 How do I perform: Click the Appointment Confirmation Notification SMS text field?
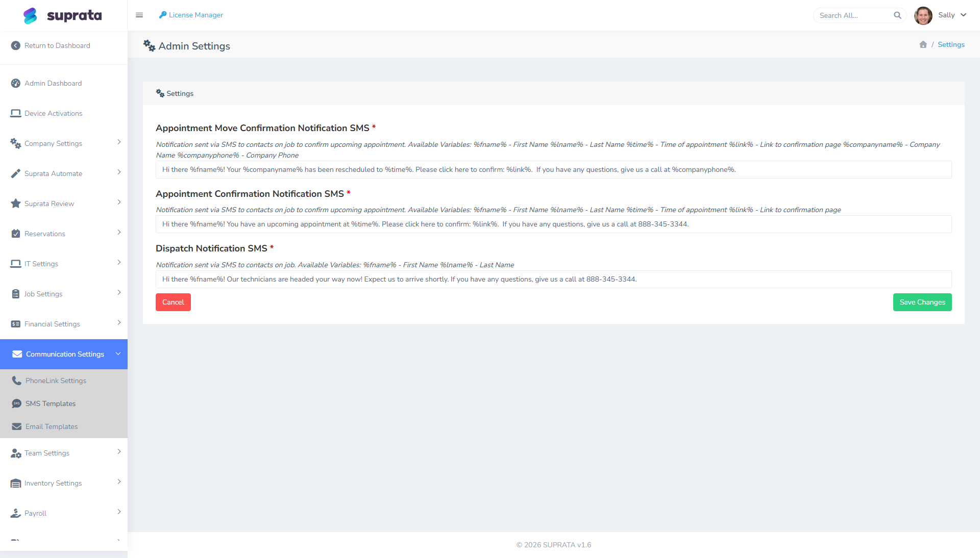coord(553,224)
